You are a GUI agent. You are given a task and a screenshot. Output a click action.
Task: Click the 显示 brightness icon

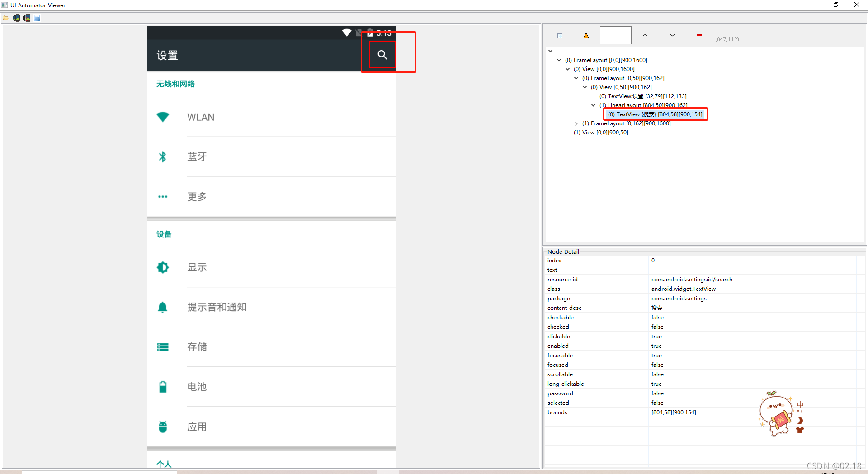(163, 267)
